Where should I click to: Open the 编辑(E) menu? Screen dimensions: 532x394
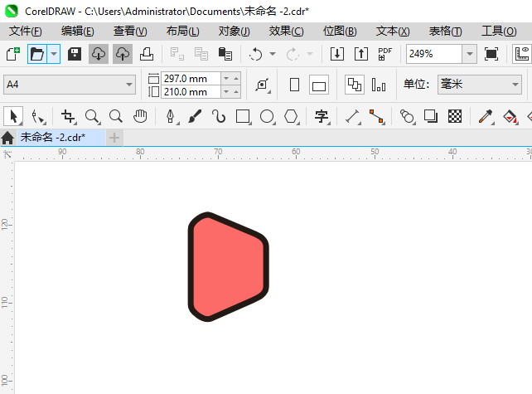[x=78, y=32]
